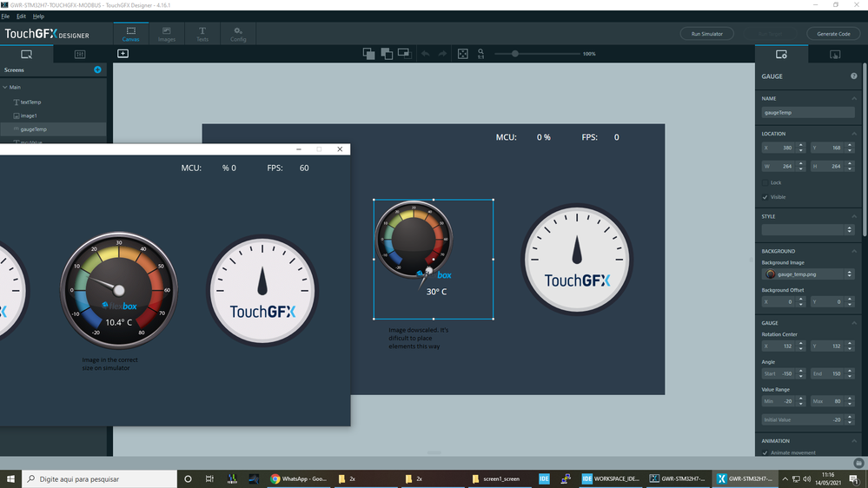Collapse the Main screen tree node
868x488 pixels.
point(5,88)
